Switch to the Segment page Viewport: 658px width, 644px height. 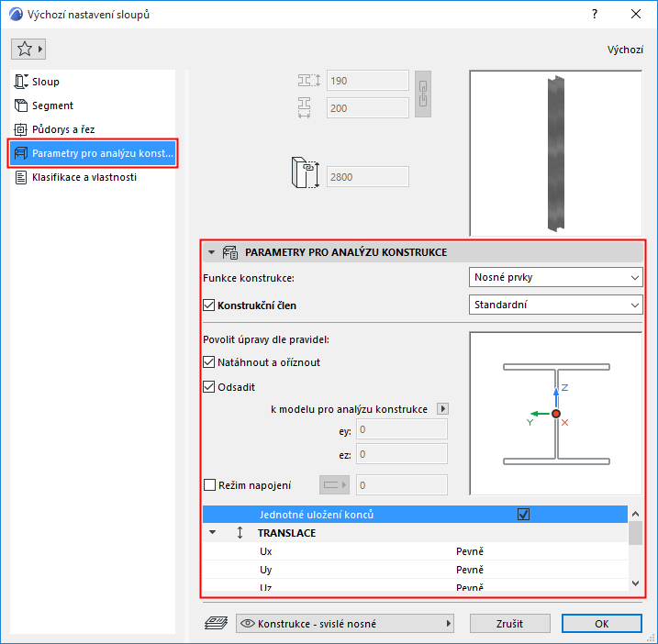93,105
